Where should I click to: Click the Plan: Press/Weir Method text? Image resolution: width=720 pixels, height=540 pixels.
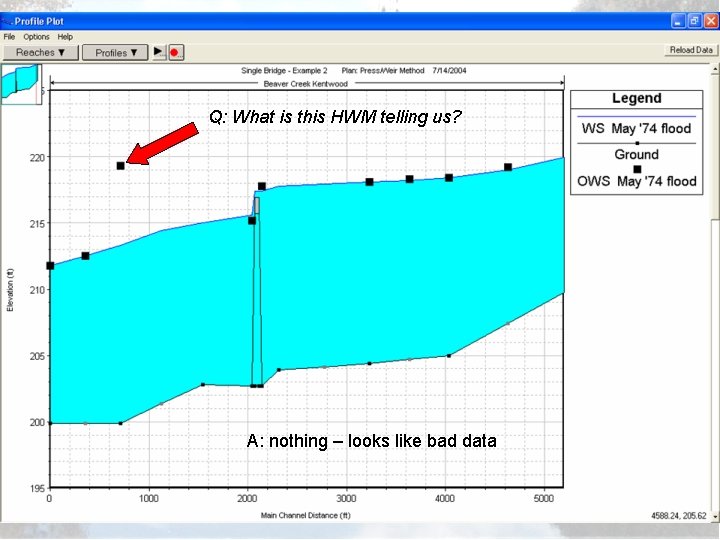[x=382, y=71]
